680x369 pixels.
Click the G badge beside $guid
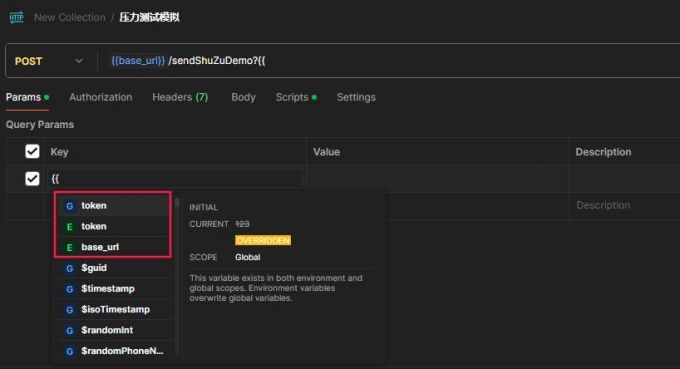click(x=69, y=268)
